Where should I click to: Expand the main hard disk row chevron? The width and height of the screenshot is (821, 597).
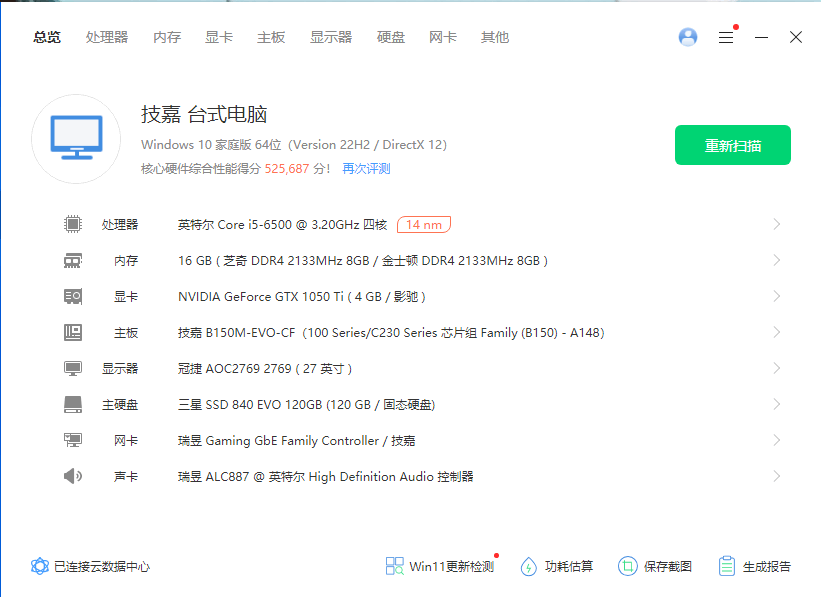coord(777,404)
